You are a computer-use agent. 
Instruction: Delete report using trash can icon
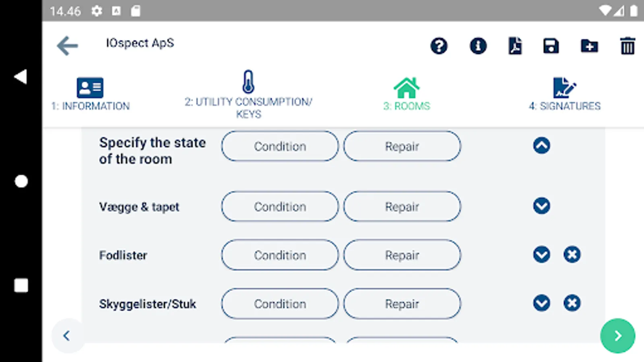point(627,46)
